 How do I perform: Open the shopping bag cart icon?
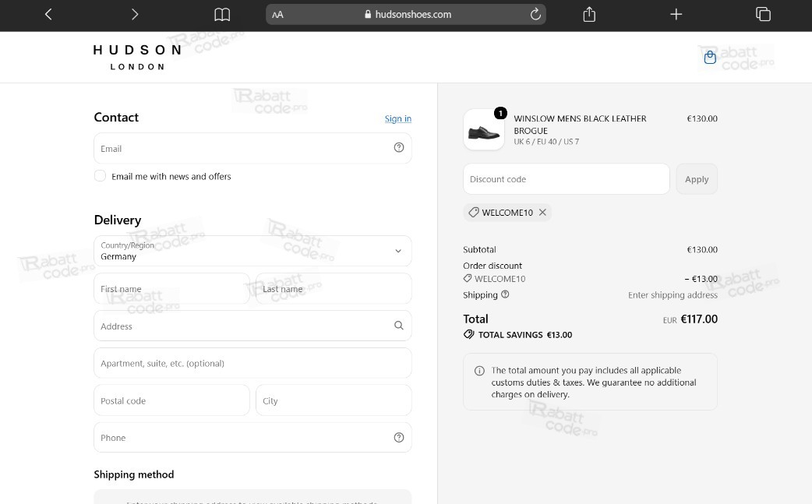pyautogui.click(x=710, y=57)
